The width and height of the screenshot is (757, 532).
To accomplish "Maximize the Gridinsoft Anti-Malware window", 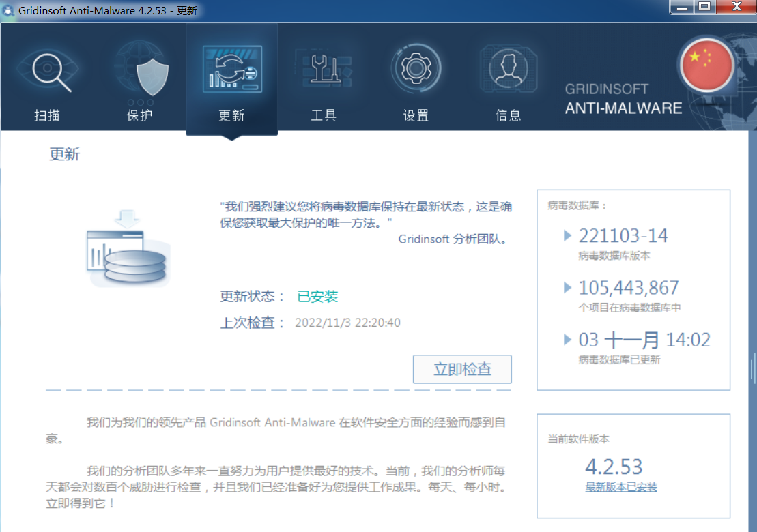I will pos(705,8).
